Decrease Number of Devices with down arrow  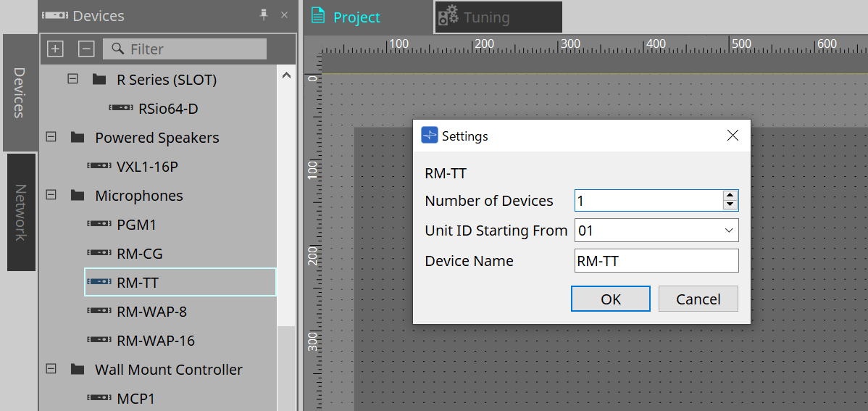[x=730, y=205]
